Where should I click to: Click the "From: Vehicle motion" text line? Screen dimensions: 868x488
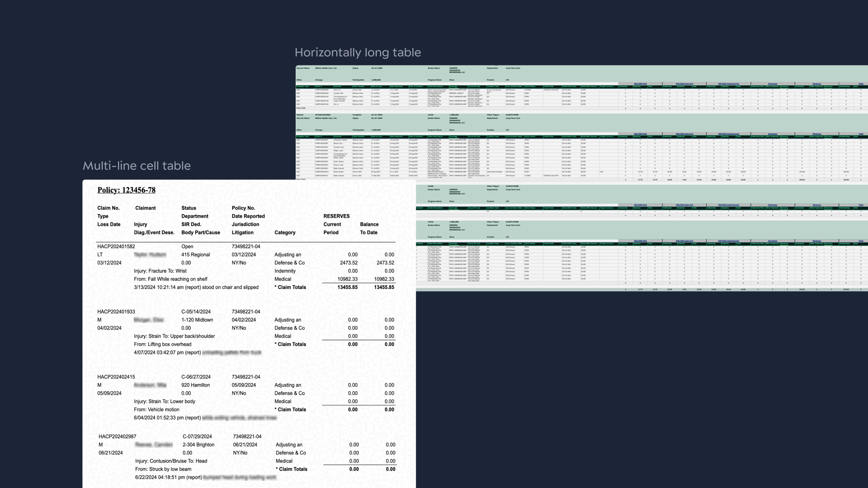pos(156,410)
